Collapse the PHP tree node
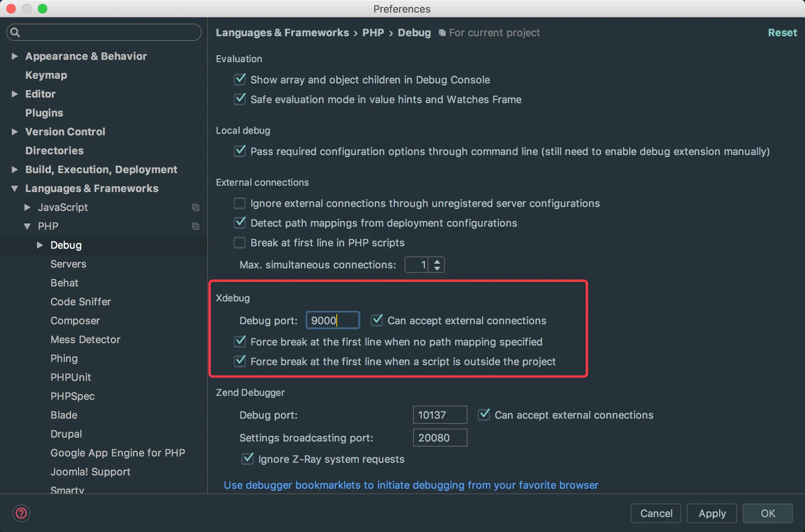This screenshot has height=532, width=805. 27,226
